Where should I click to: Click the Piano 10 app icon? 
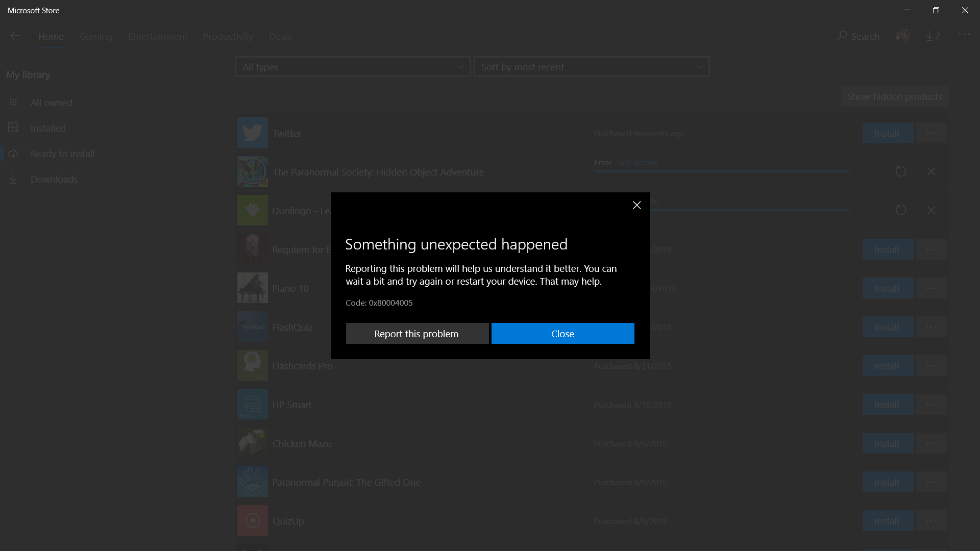(x=253, y=288)
